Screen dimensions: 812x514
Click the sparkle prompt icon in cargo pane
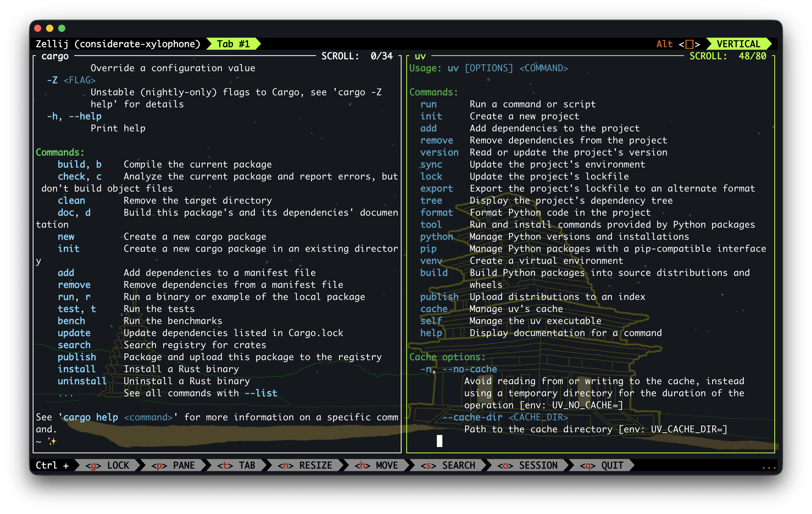tap(52, 441)
